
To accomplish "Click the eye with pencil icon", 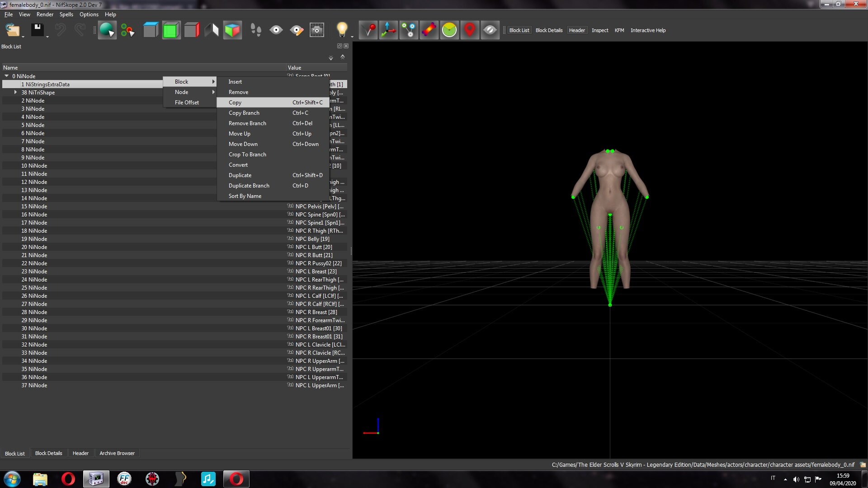I will point(297,30).
